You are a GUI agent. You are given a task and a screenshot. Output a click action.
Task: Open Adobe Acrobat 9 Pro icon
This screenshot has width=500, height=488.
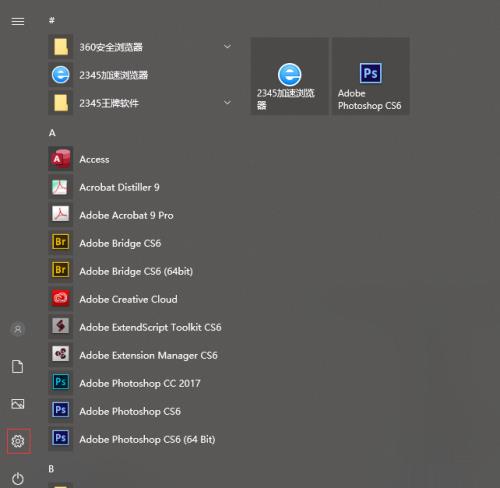[61, 215]
